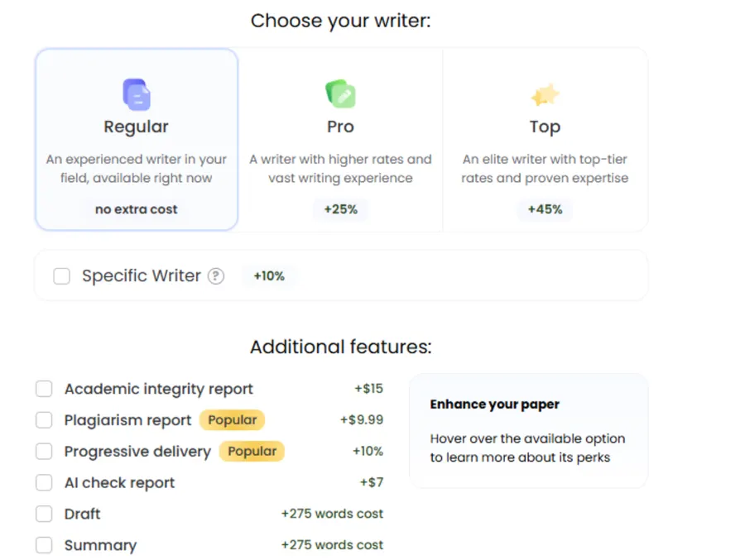Pick the Top elite writer option
This screenshot has height=560, width=745.
545,140
